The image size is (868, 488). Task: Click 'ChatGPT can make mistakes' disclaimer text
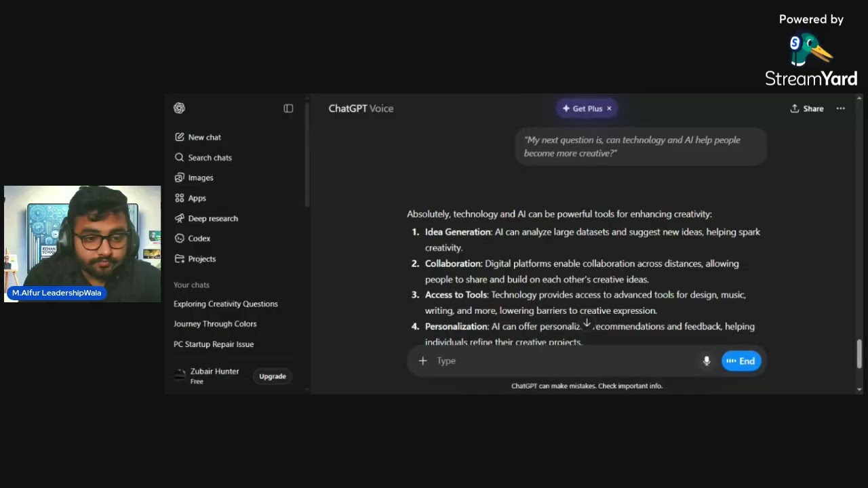[587, 386]
